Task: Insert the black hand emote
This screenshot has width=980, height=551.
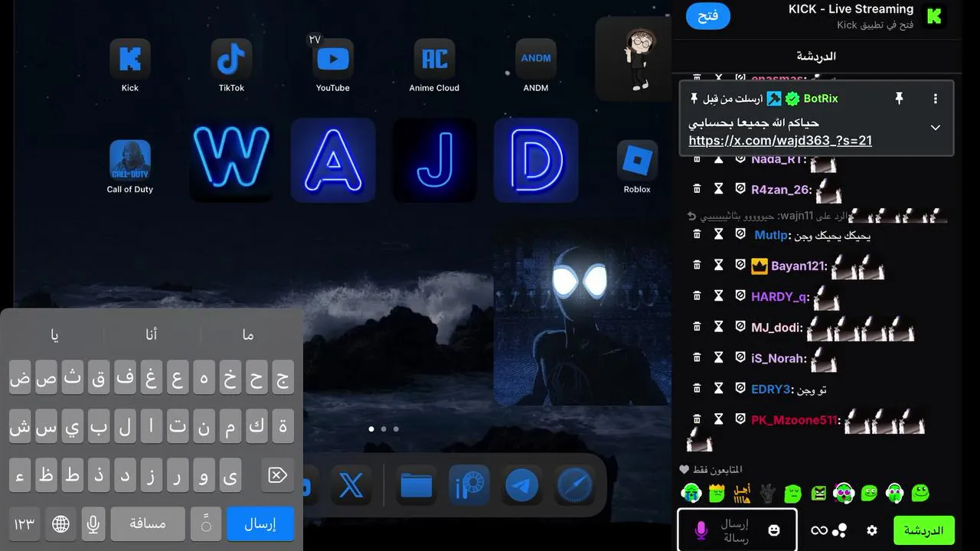Action: 768,492
